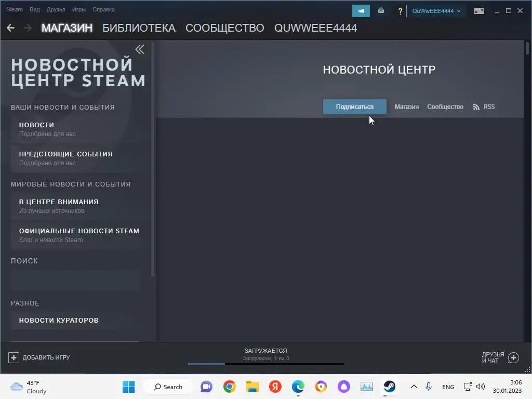Open the Сообщество link
This screenshot has width=532, height=399.
click(445, 107)
